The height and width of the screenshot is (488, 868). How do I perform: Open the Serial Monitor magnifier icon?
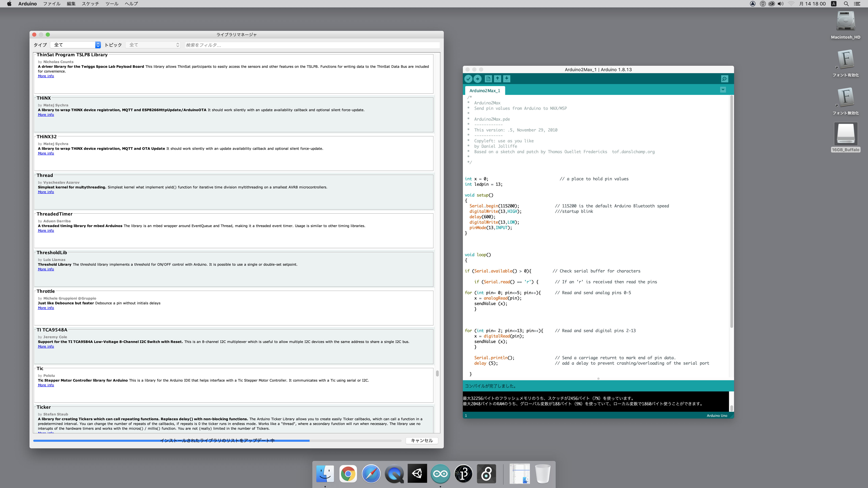click(724, 79)
